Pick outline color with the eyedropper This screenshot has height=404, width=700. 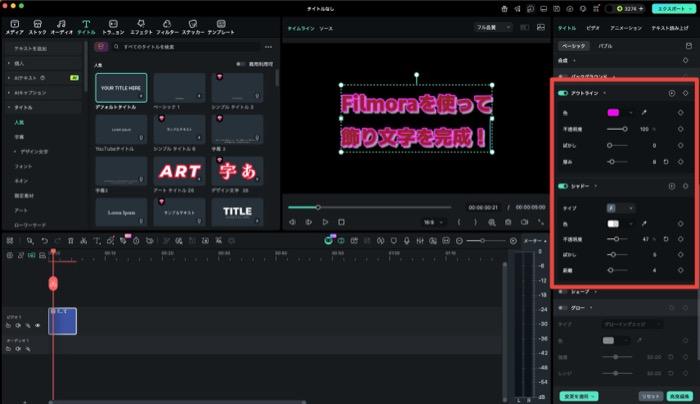point(644,112)
